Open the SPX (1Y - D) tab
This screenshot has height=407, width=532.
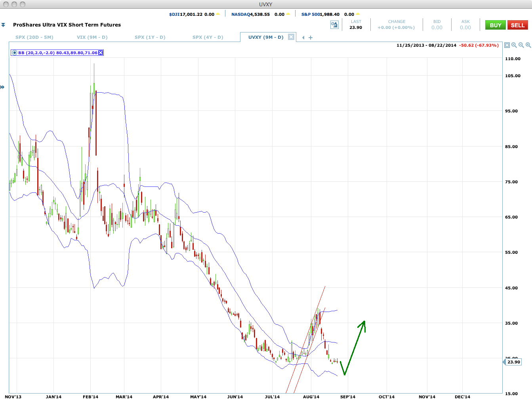click(150, 37)
